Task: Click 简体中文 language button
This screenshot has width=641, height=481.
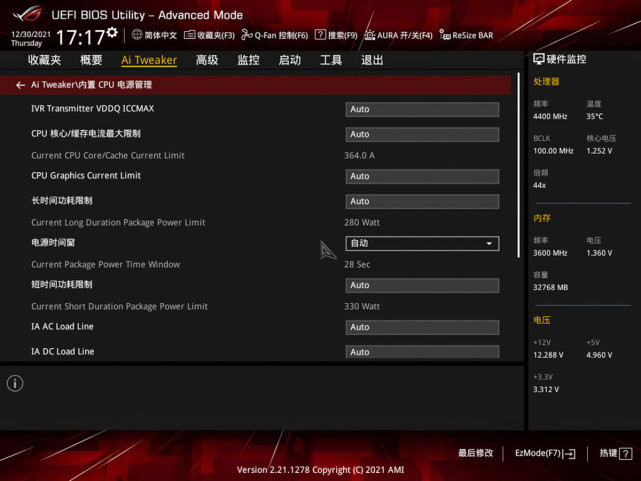Action: 160,36
